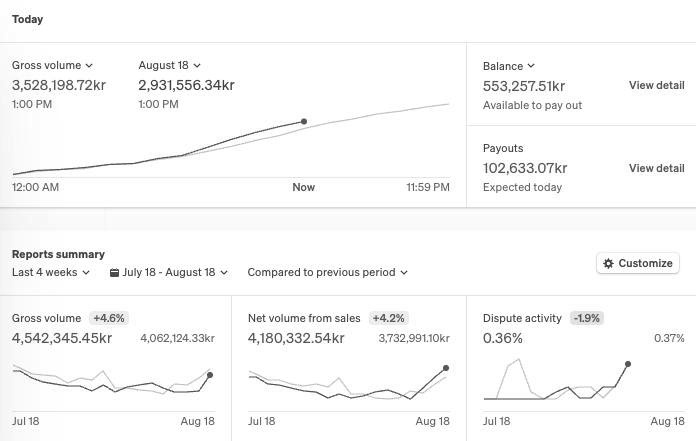This screenshot has width=696, height=441.
Task: Click the +4.6% Gross volume change badge
Action: tap(109, 319)
